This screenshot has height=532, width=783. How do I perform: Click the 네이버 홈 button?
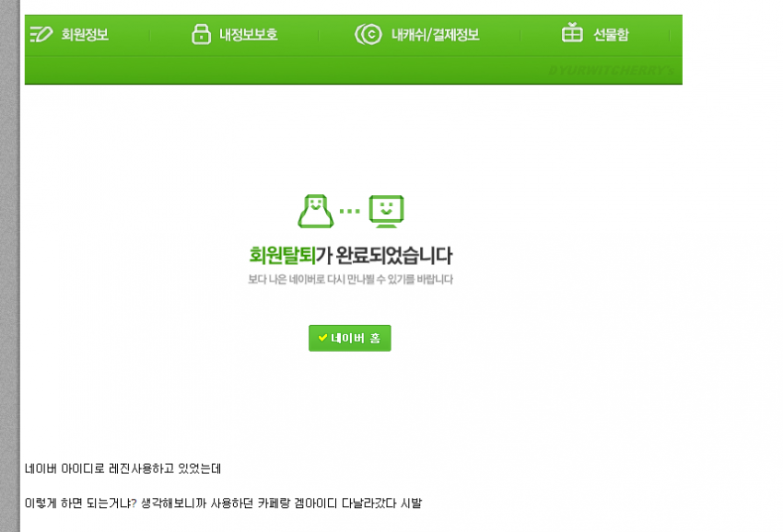349,339
